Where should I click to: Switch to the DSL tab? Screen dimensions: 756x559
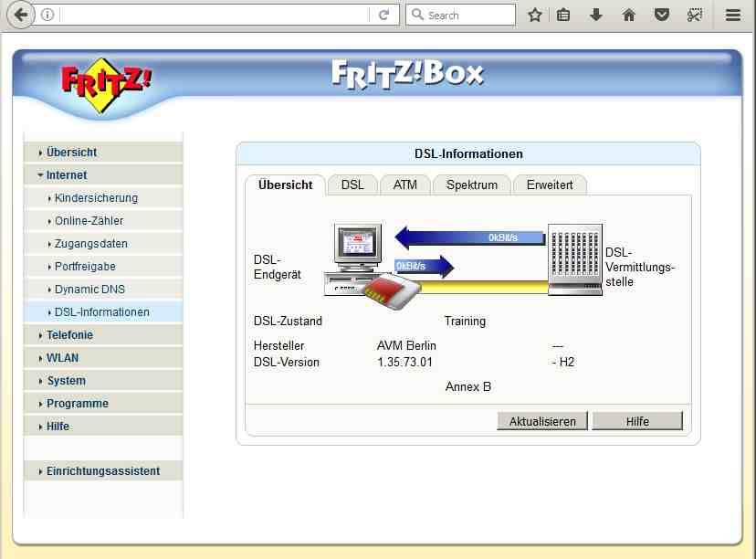(x=352, y=185)
